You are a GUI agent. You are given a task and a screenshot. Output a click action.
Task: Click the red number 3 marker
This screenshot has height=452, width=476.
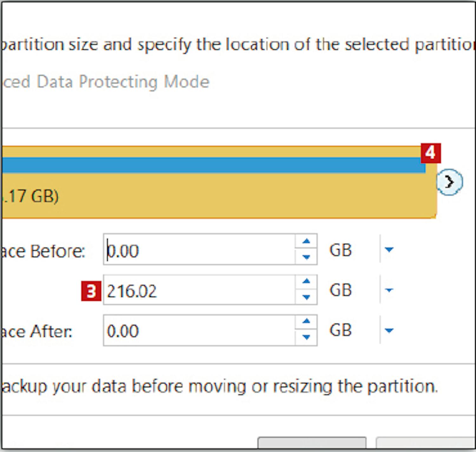[x=91, y=291]
